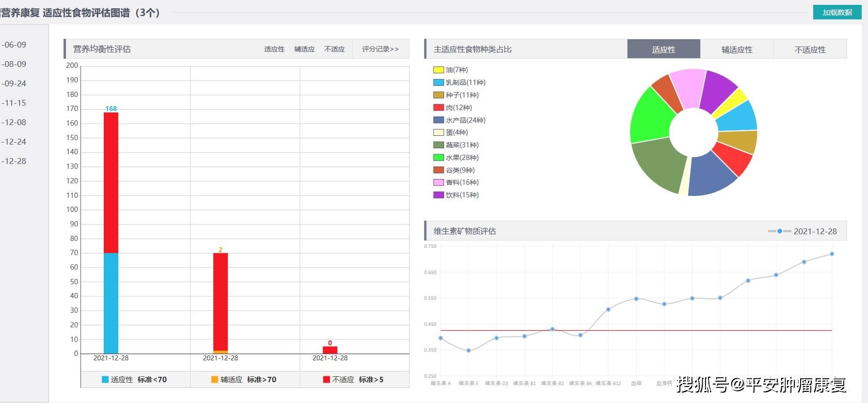868x403 pixels.
Task: Toggle the 乳制品(11种) legend swatch
Action: click(438, 82)
